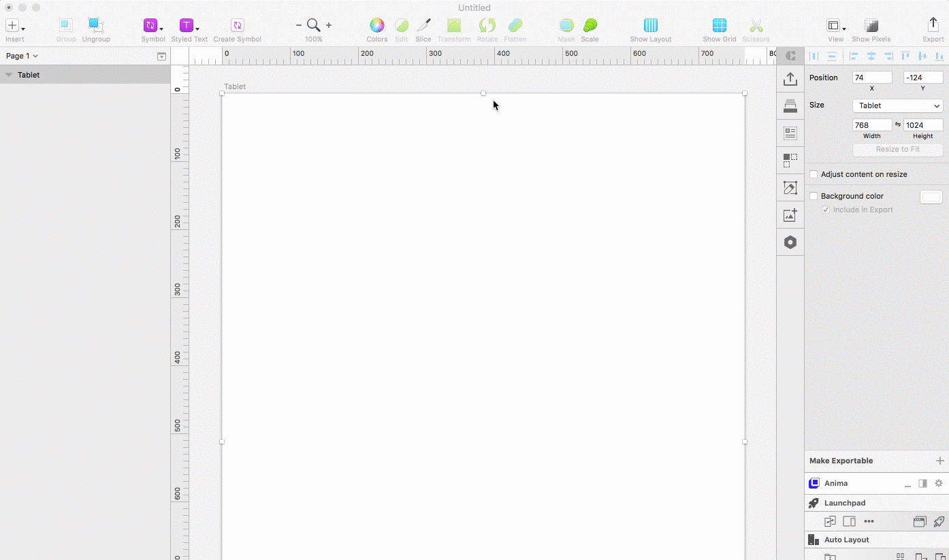Click the Background color swatch

click(931, 197)
